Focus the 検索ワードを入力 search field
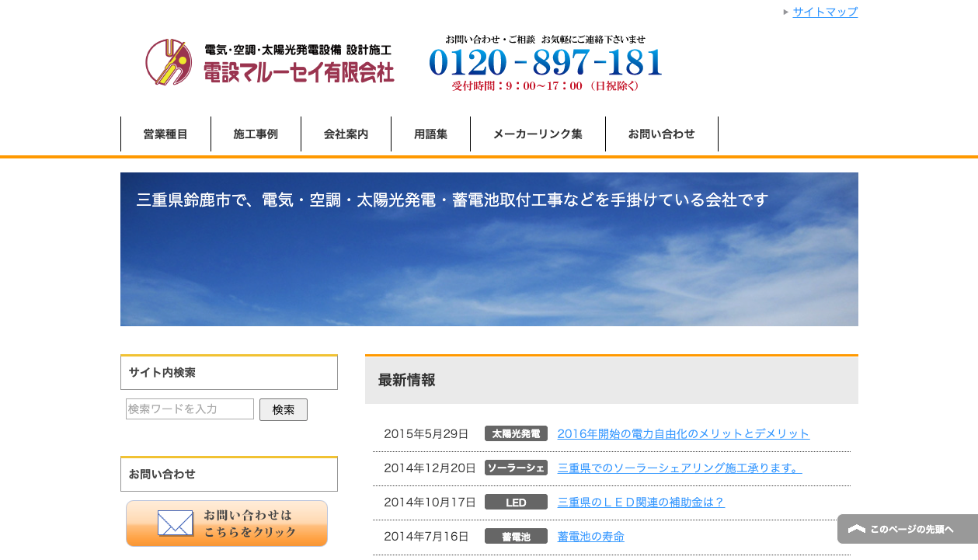 pyautogui.click(x=190, y=409)
